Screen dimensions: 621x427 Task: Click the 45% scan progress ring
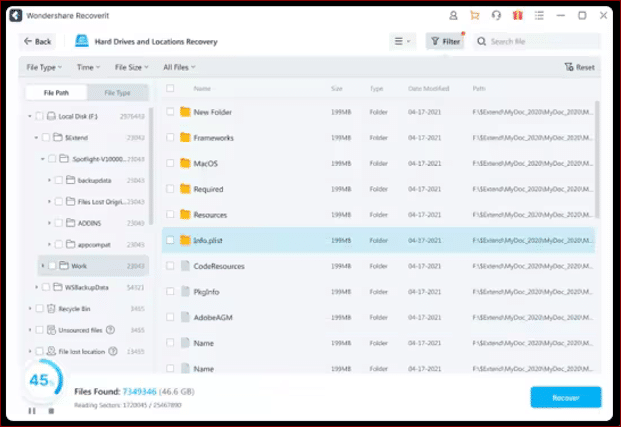[x=43, y=379]
